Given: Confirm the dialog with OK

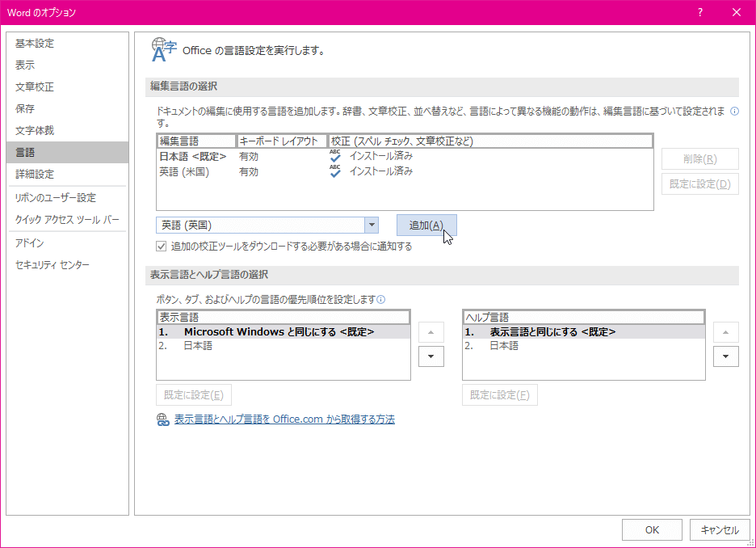Looking at the screenshot, I should 652,529.
